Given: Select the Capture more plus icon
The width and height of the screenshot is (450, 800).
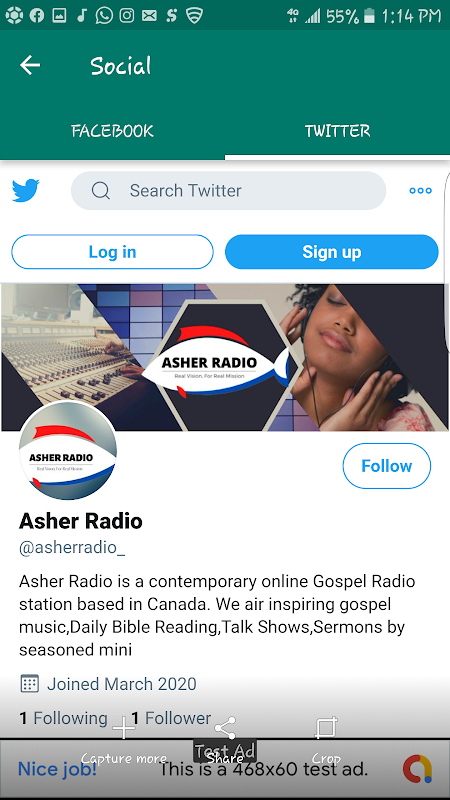Looking at the screenshot, I should coord(124,728).
